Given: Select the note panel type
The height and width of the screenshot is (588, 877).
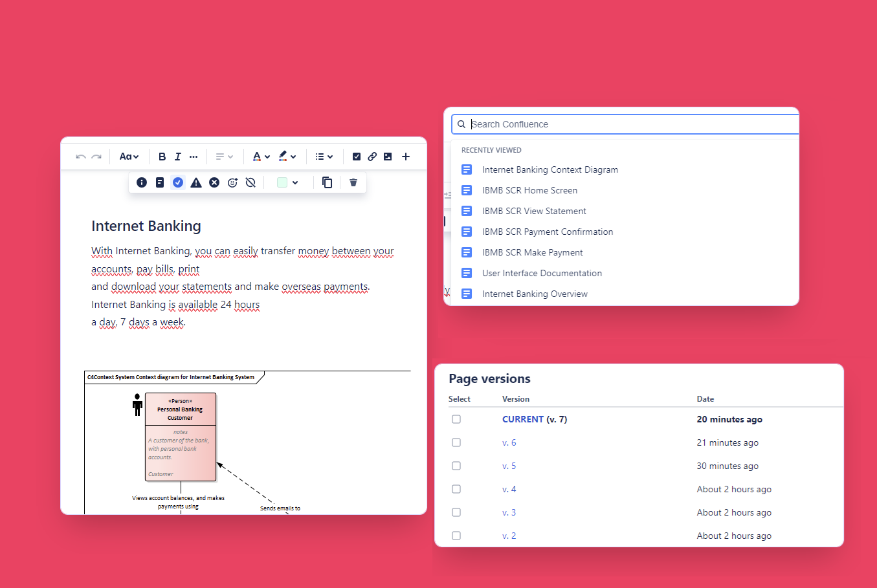Looking at the screenshot, I should point(160,182).
